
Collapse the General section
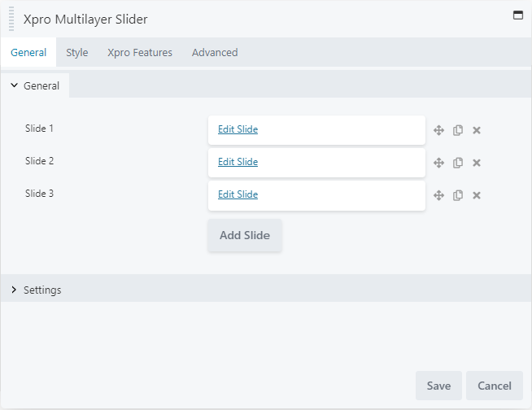click(35, 85)
